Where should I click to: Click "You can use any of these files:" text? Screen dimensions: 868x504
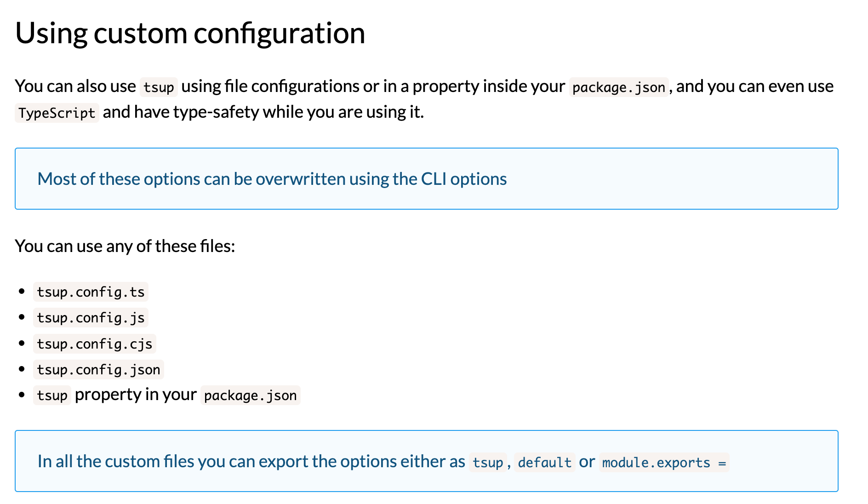point(125,246)
